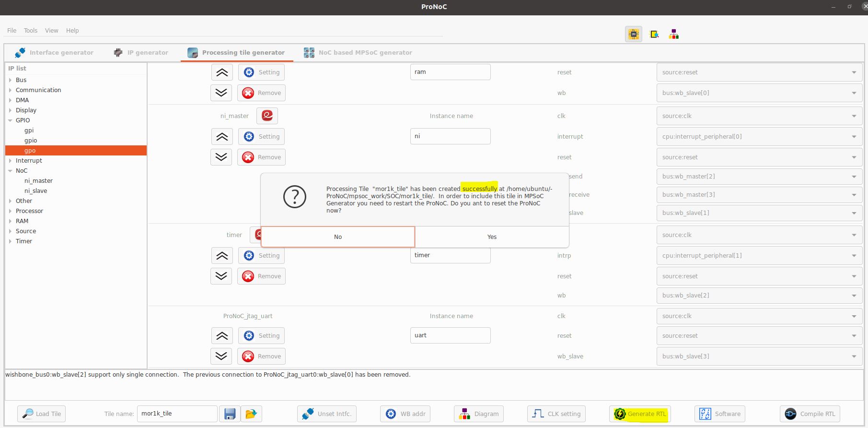The height and width of the screenshot is (428, 868).
Task: Open the Software button
Action: tap(720, 414)
